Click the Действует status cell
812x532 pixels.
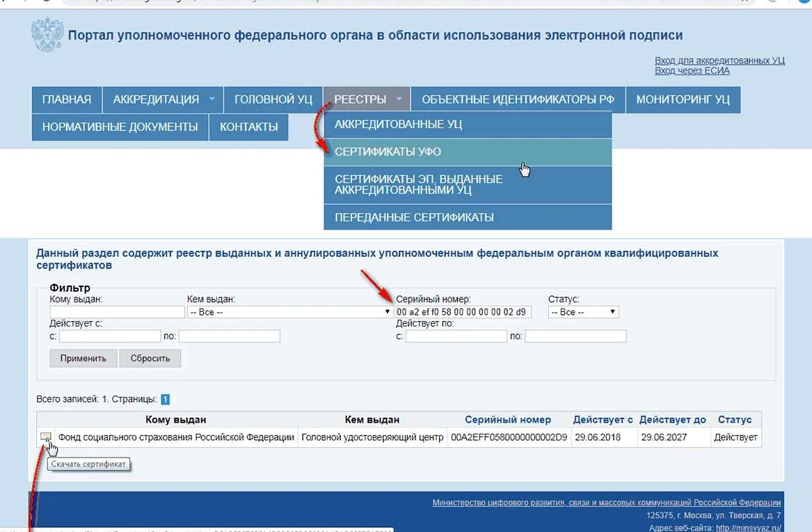tap(735, 437)
